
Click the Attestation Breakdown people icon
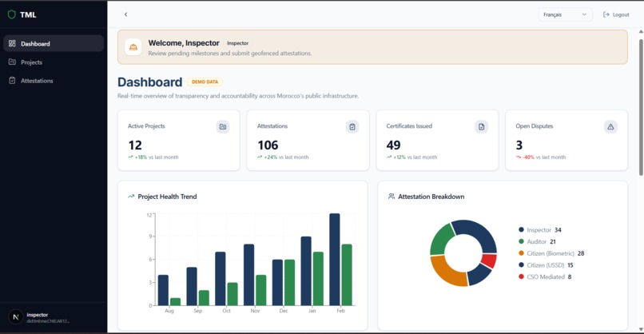coord(392,197)
